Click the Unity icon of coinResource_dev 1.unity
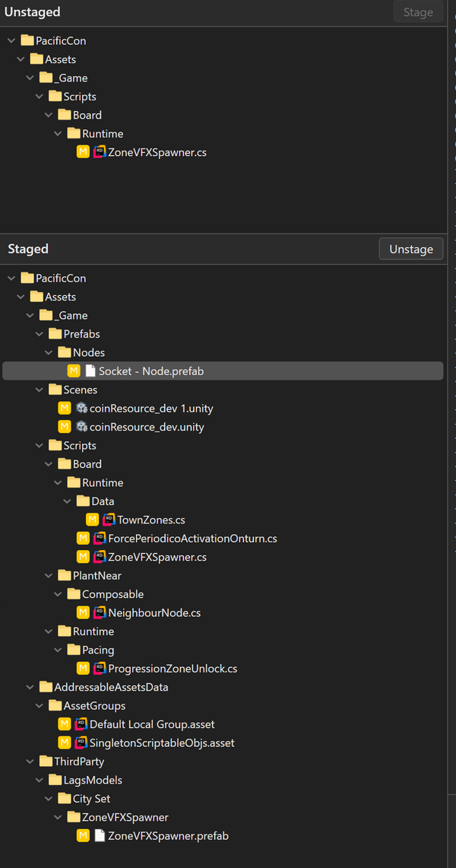The image size is (456, 868). coord(82,409)
